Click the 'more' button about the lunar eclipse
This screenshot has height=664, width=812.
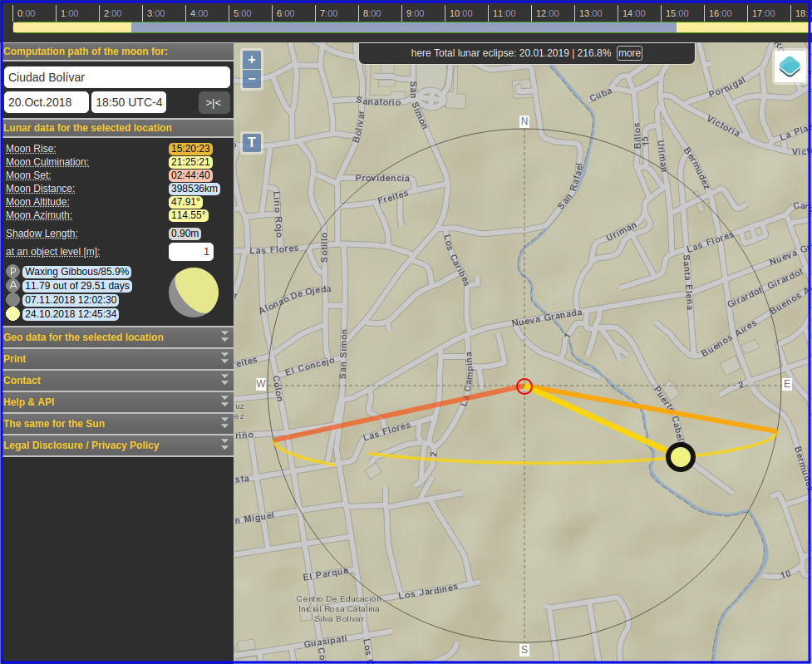(629, 52)
